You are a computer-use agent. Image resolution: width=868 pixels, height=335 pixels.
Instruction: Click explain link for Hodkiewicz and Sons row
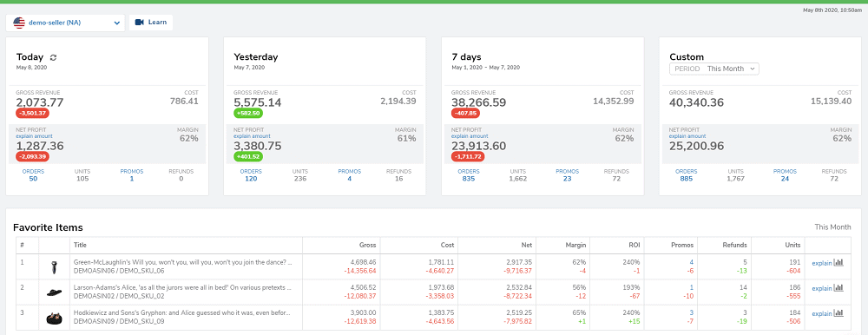[x=821, y=314]
